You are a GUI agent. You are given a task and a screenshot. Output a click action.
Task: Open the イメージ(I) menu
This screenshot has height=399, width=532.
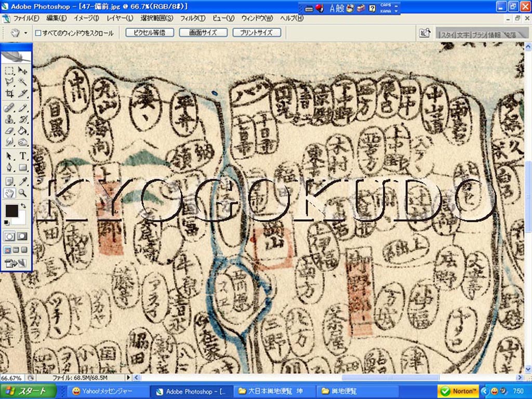coord(87,18)
